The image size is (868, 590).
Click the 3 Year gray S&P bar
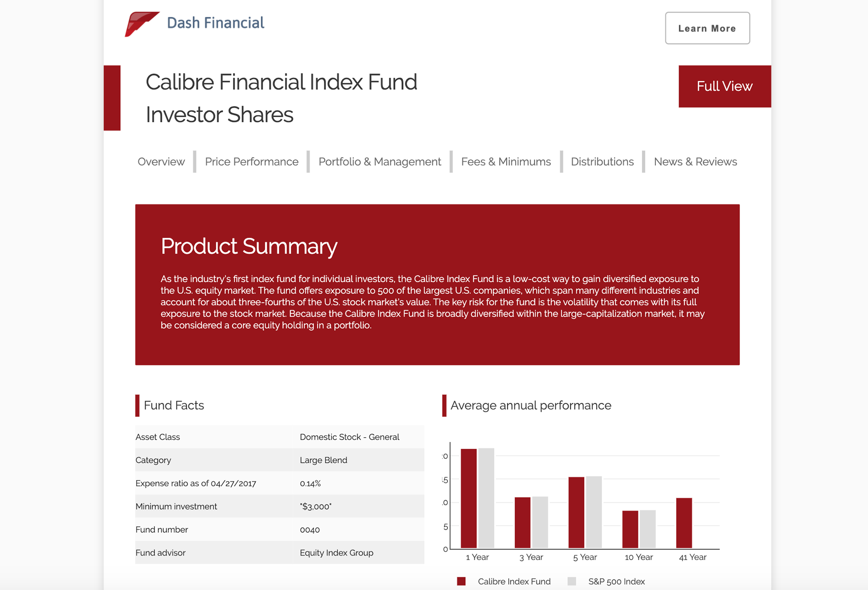coord(540,522)
